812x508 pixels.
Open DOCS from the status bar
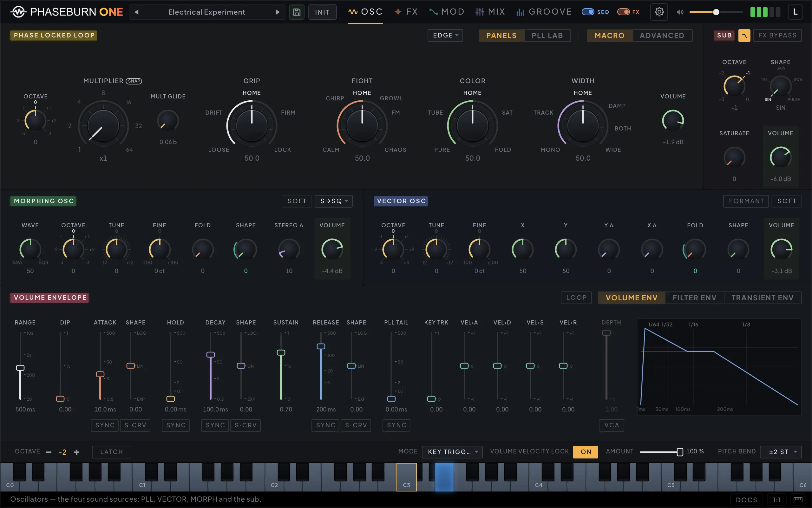click(746, 500)
